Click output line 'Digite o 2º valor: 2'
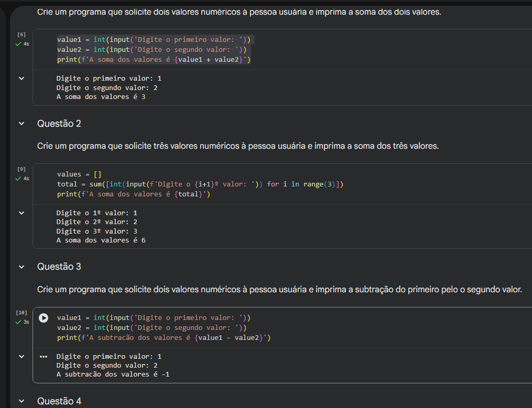The width and height of the screenshot is (532, 408). pyautogui.click(x=96, y=222)
